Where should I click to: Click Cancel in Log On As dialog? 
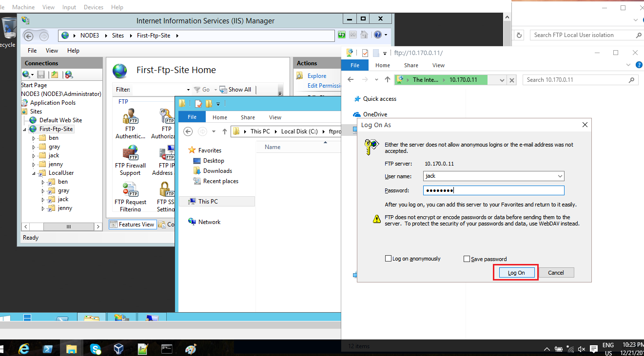(556, 273)
